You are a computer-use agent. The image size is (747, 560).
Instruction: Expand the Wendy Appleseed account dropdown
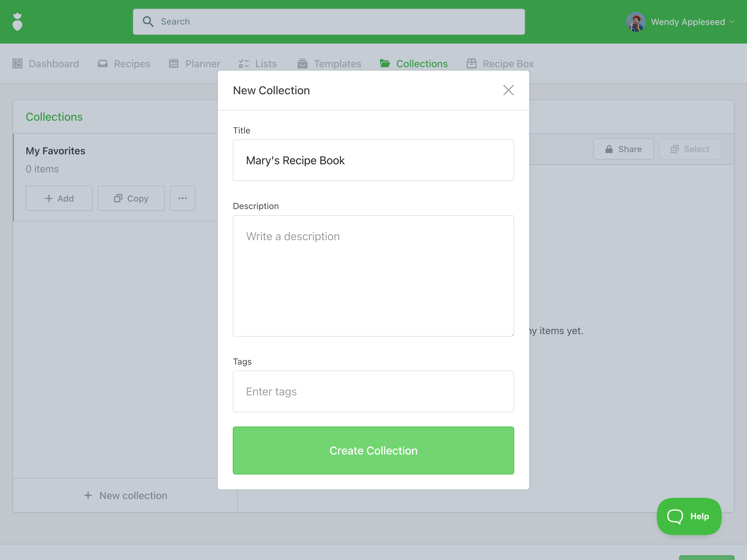click(x=731, y=21)
